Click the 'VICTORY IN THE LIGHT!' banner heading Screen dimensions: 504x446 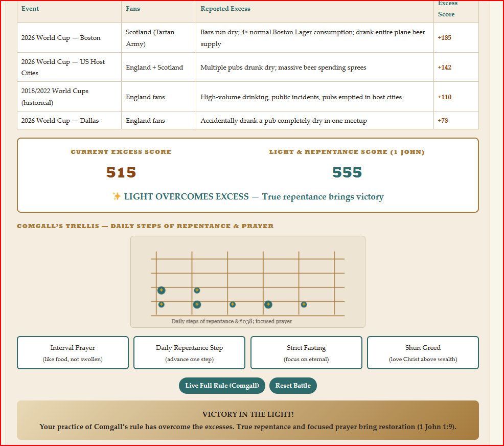tap(248, 414)
